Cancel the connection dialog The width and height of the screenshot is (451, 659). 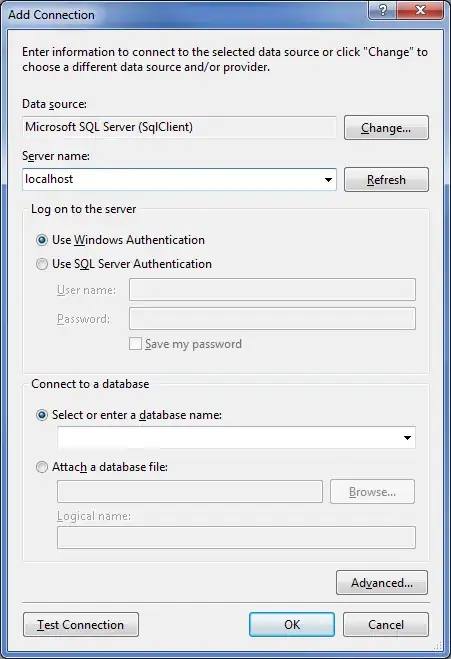point(386,625)
